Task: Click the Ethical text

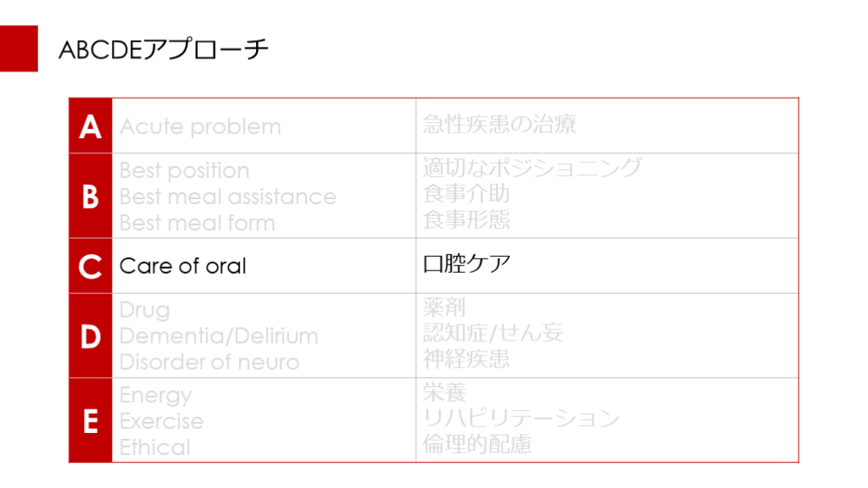Action: coord(155,447)
